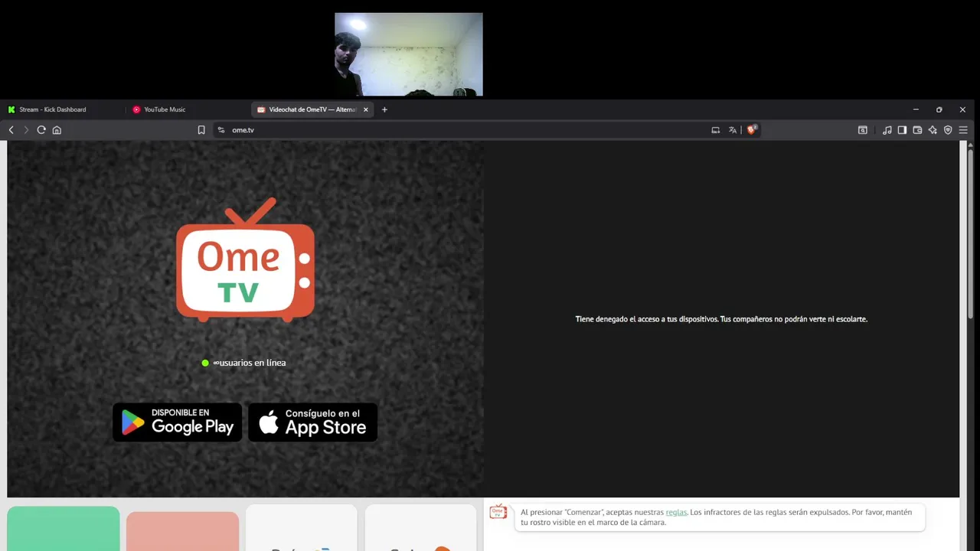Viewport: 980px width, 551px height.
Task: Open the VPN shield icon
Action: pos(948,130)
